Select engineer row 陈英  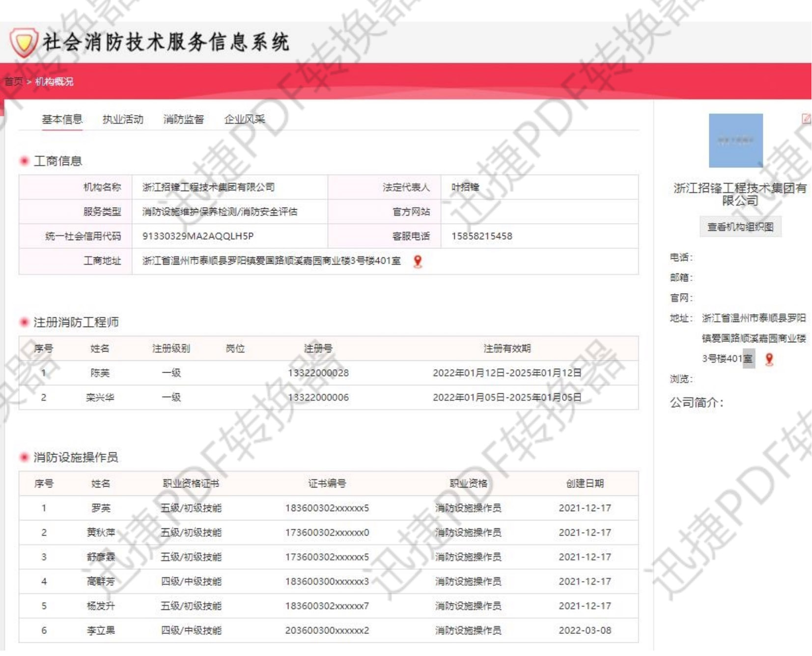coord(100,373)
